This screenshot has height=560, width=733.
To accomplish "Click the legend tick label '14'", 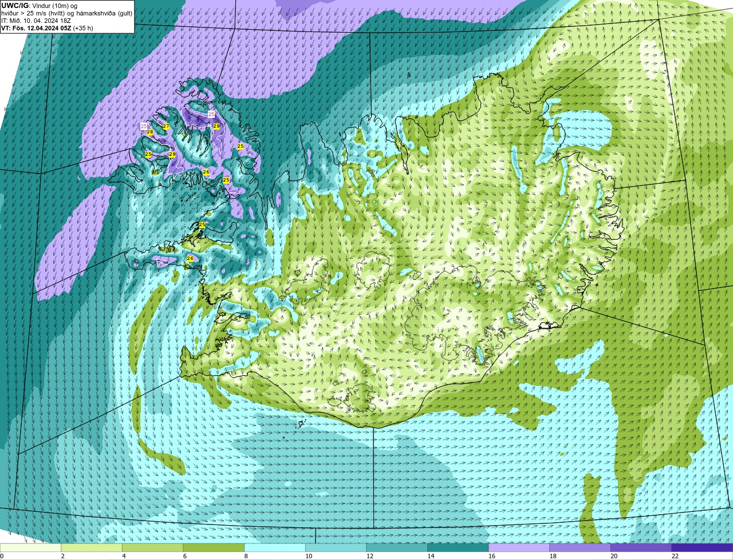I will point(431,556).
